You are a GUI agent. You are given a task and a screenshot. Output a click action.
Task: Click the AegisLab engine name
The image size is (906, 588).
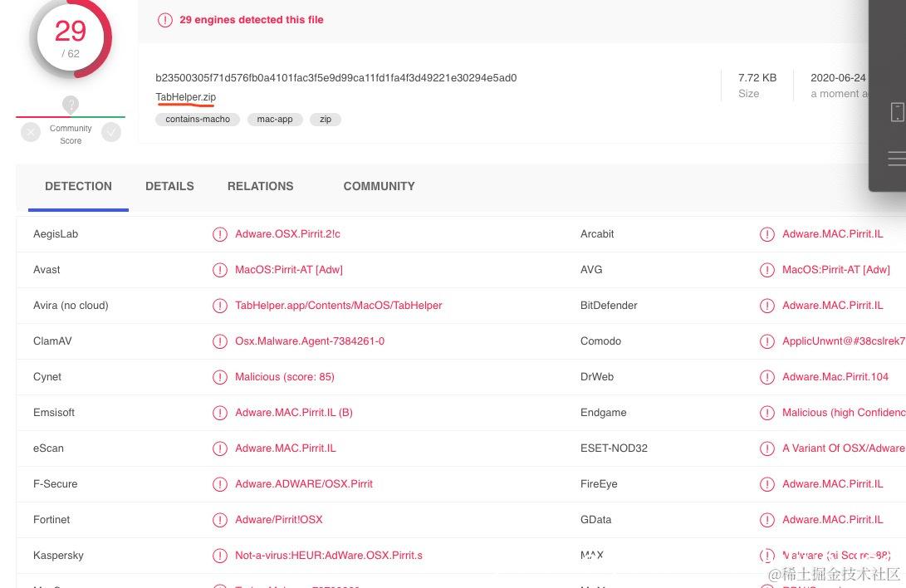coord(56,234)
